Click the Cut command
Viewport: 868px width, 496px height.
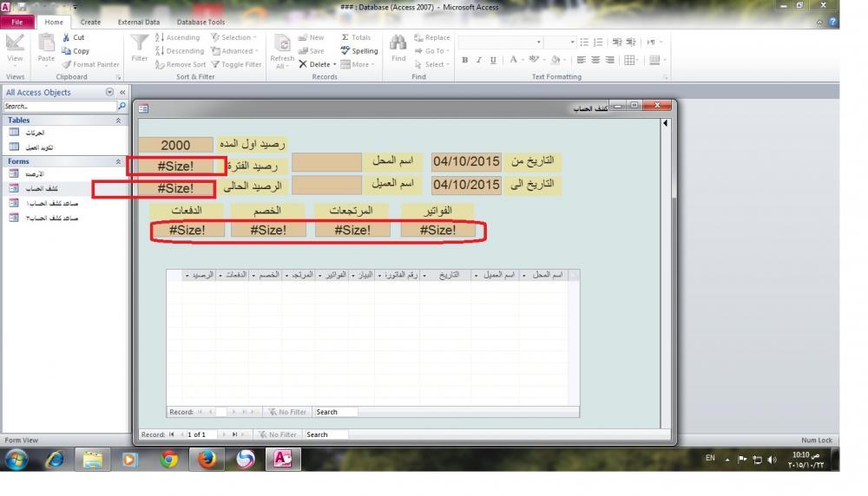(x=74, y=37)
